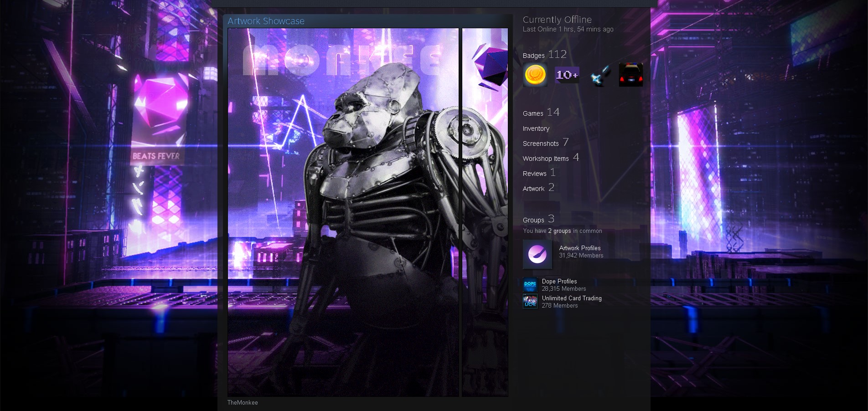Open the gold coin badge
Viewport: 868px width, 411px height.
click(535, 75)
